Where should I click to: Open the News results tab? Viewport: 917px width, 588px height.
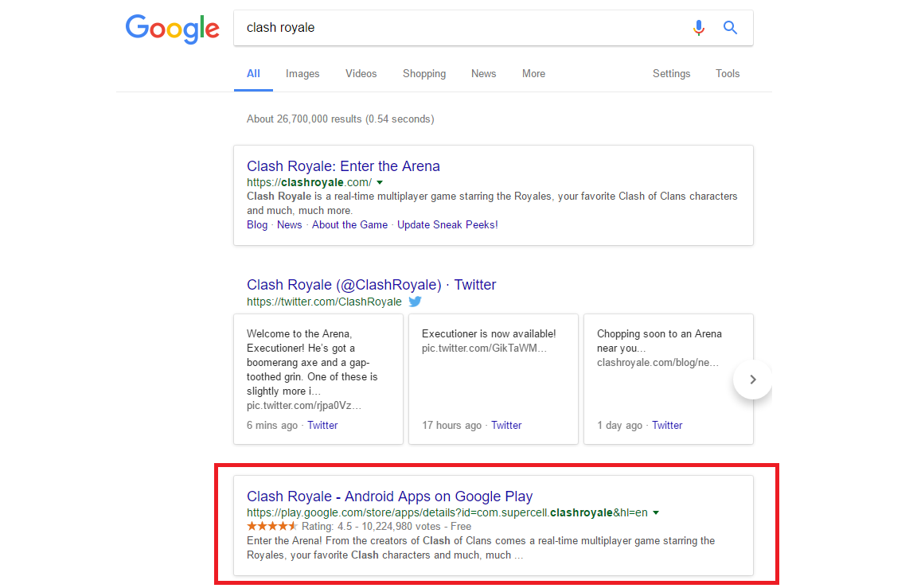pos(483,73)
